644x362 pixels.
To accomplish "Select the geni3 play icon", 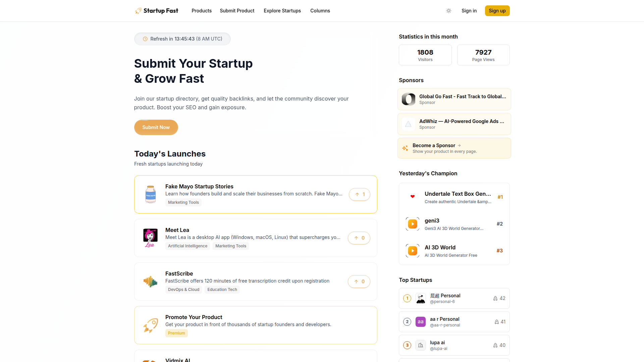I will tap(412, 224).
